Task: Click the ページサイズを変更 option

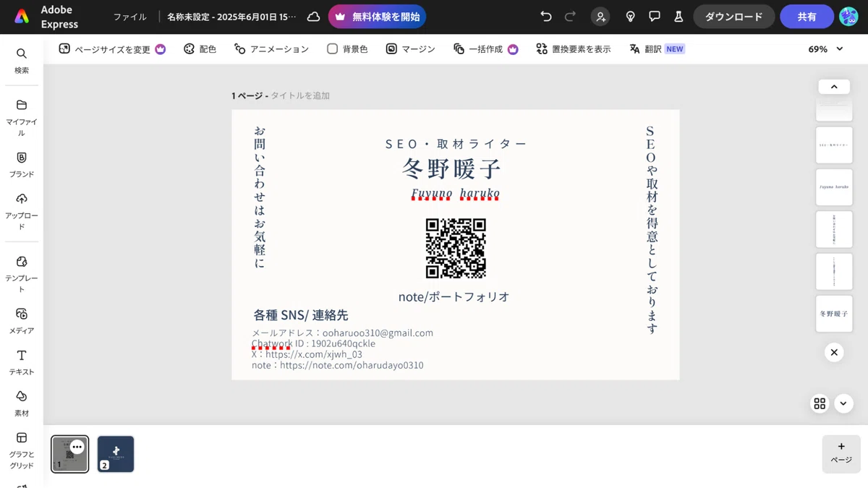Action: coord(112,49)
